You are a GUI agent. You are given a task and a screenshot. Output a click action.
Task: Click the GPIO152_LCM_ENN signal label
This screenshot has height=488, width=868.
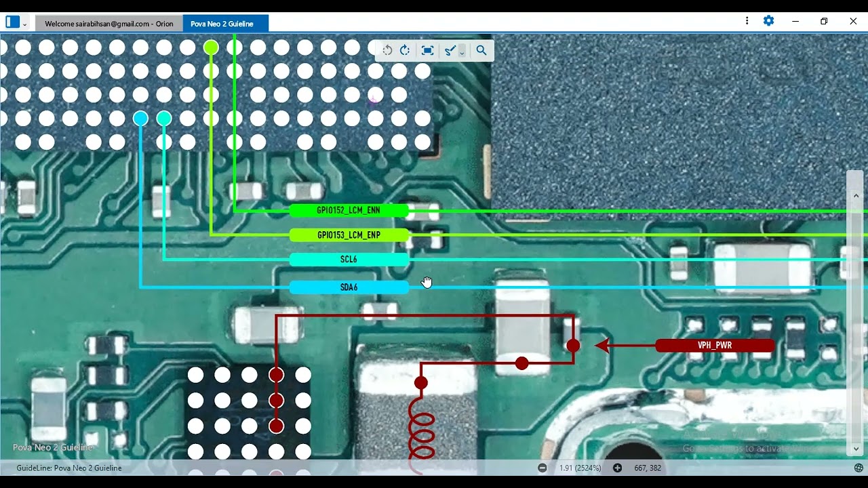(349, 211)
